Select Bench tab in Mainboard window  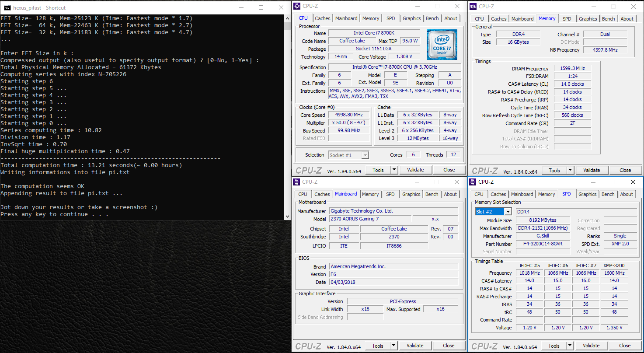[x=432, y=194]
